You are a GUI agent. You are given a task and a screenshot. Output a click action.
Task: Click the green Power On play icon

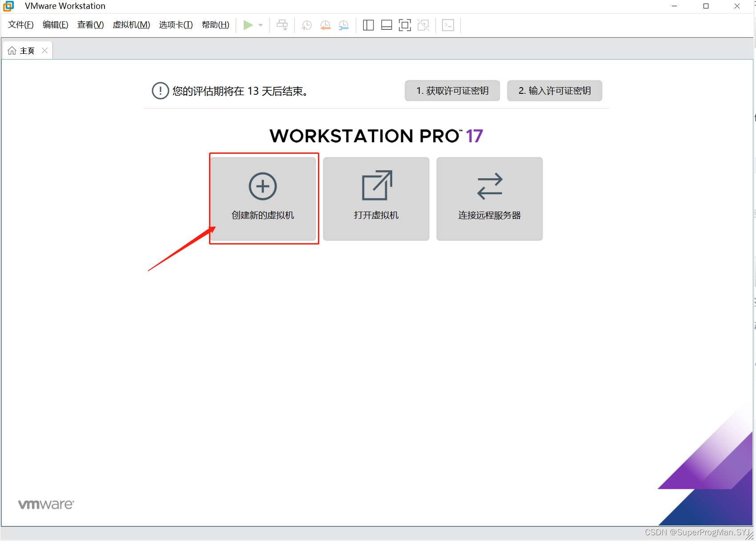tap(248, 25)
